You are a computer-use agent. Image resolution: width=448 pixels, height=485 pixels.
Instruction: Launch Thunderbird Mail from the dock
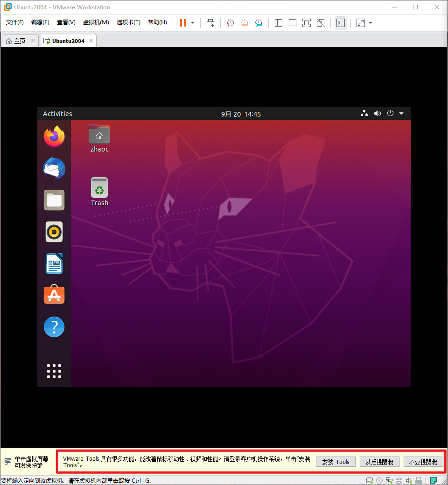click(x=54, y=168)
